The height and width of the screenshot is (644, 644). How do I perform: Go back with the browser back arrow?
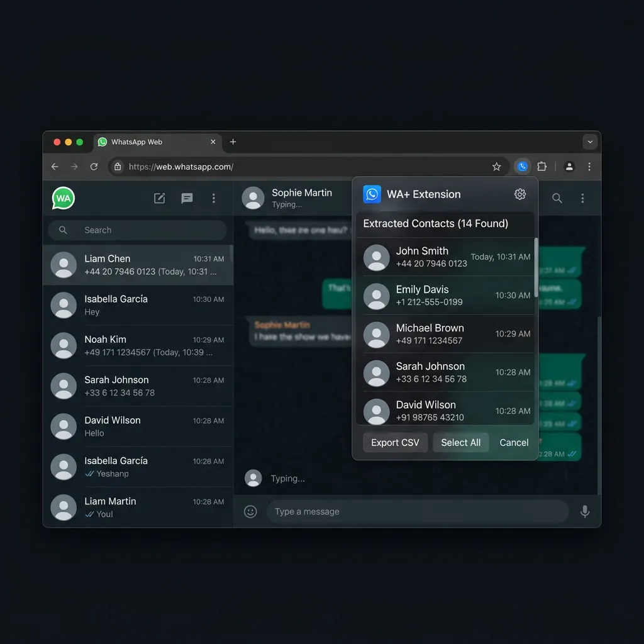pyautogui.click(x=55, y=166)
